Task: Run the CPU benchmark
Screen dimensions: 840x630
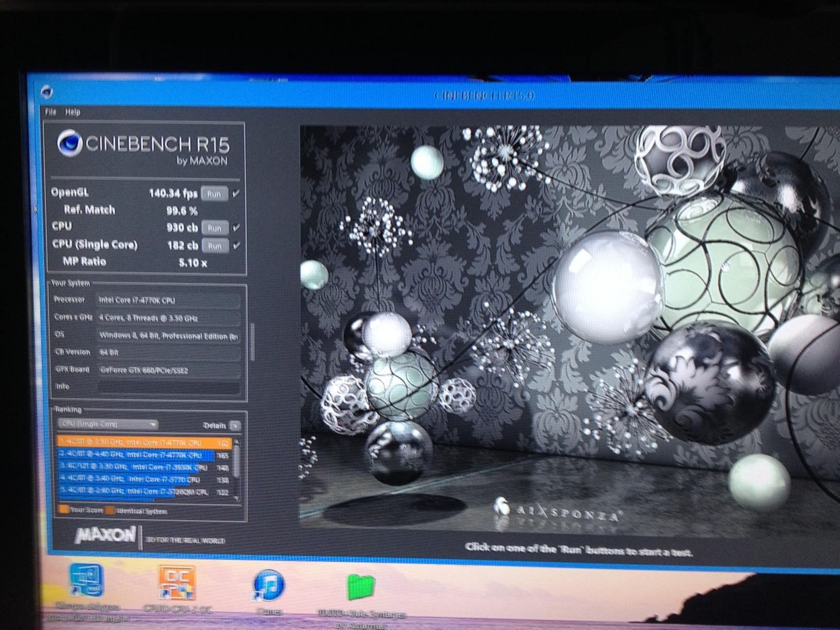Action: click(214, 228)
